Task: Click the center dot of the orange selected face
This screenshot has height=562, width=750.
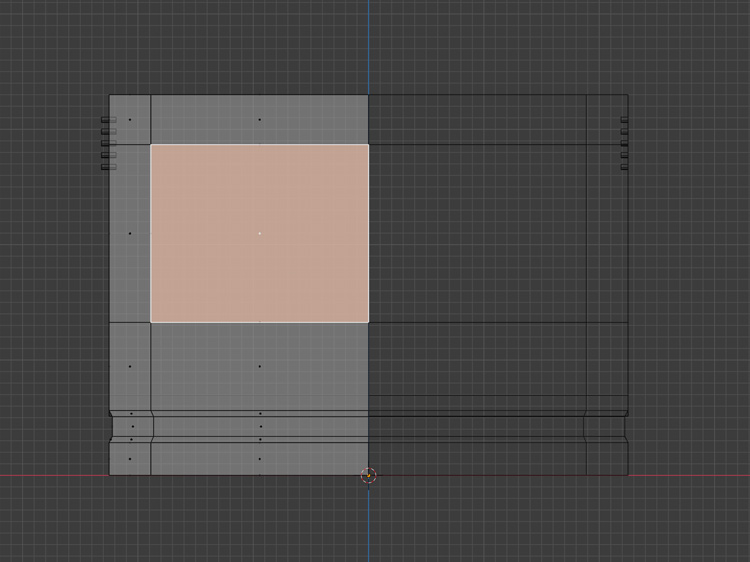Action: click(260, 233)
